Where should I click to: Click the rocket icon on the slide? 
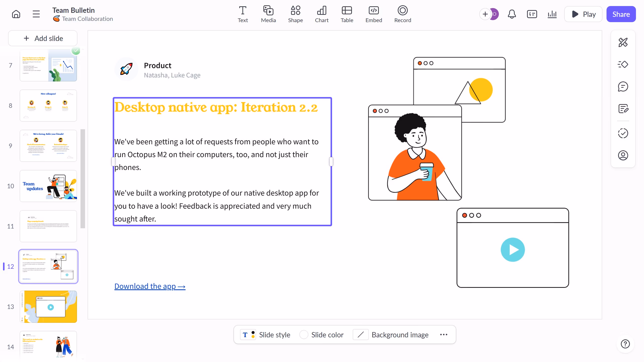126,69
